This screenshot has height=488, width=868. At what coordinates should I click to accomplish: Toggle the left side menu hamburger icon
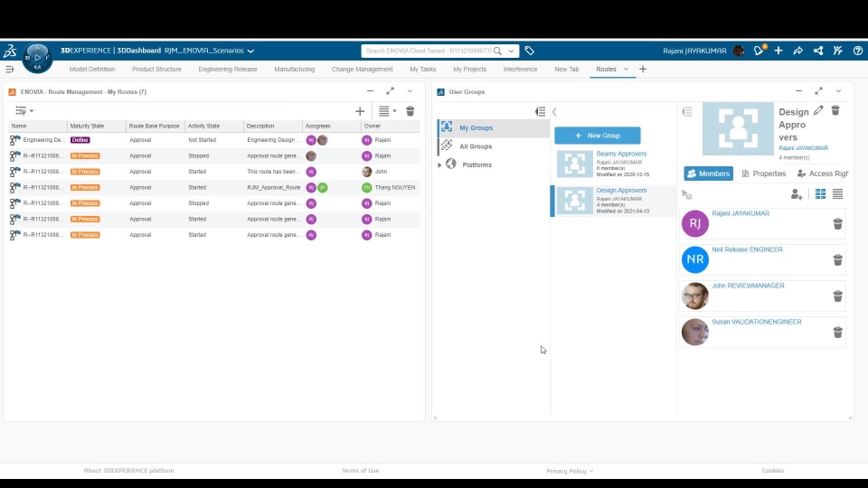point(9,70)
